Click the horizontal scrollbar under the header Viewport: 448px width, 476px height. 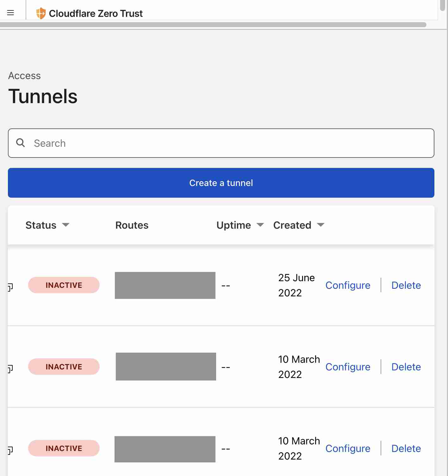pyautogui.click(x=213, y=25)
